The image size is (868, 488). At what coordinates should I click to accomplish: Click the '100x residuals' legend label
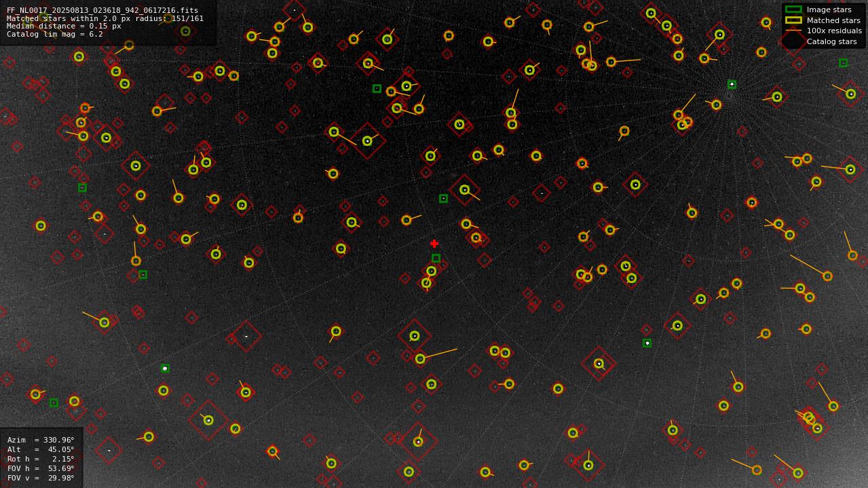[834, 31]
